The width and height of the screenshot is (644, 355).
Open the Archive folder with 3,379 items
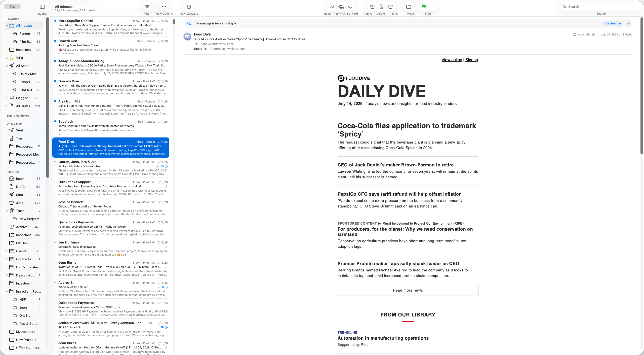click(x=24, y=227)
